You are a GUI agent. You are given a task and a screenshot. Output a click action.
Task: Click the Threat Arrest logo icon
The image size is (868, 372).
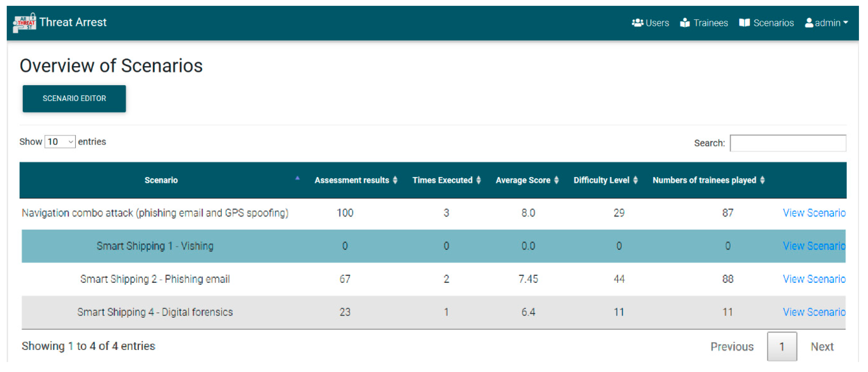[24, 23]
